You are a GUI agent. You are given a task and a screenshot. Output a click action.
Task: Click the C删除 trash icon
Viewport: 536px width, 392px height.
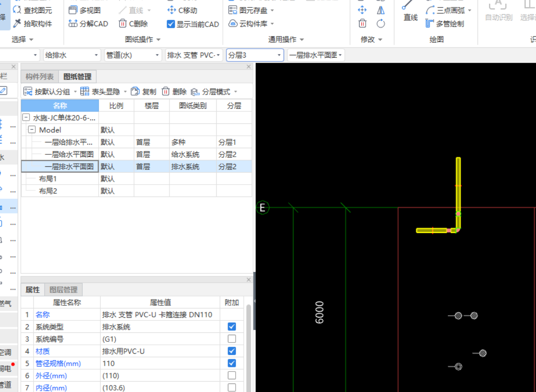coord(123,24)
